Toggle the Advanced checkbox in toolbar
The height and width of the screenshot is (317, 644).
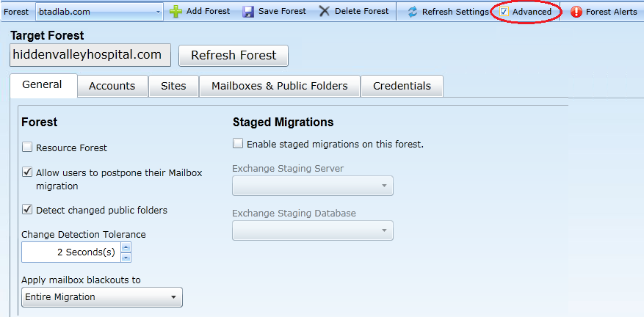[x=504, y=12]
